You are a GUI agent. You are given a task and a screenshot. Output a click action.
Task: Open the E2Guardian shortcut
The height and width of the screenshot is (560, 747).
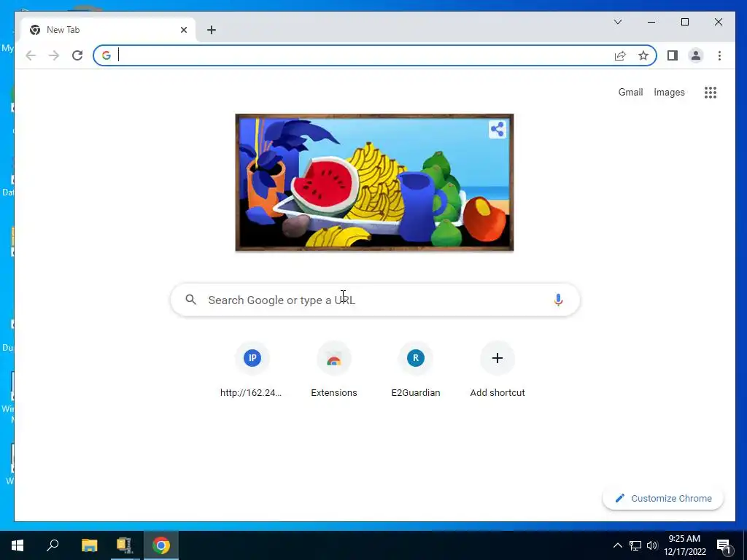[415, 370]
